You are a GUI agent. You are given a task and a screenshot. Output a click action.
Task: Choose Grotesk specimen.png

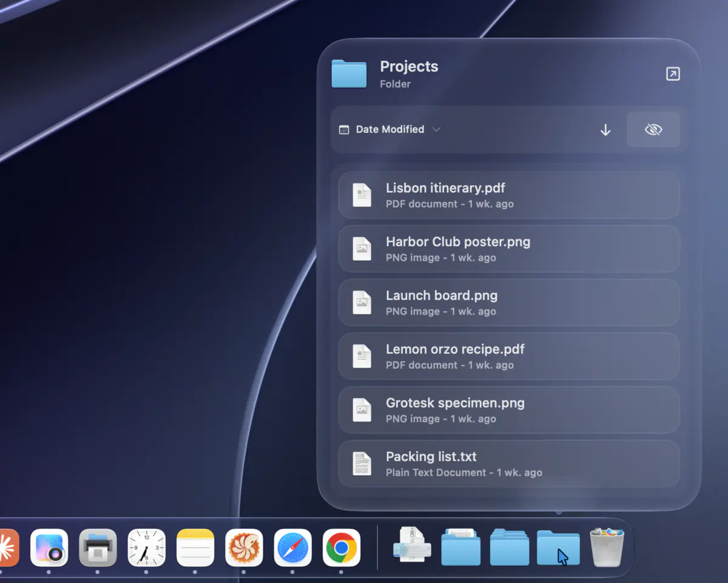(x=508, y=410)
